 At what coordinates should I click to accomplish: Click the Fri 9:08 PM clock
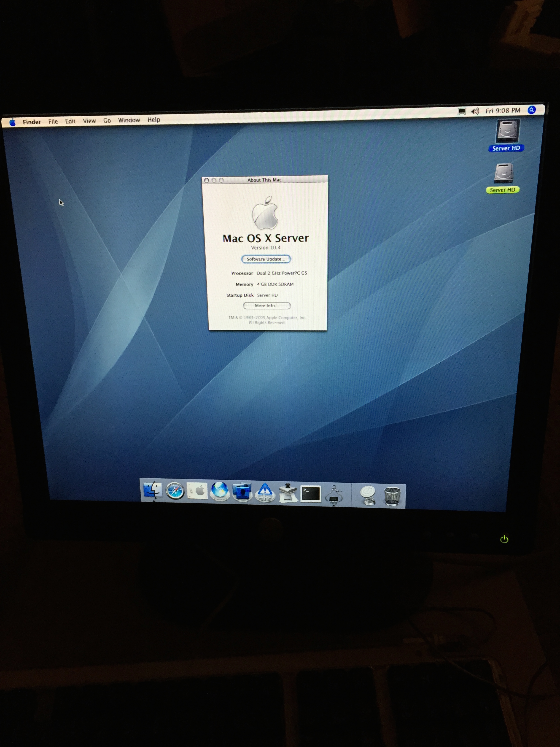pos(503,111)
